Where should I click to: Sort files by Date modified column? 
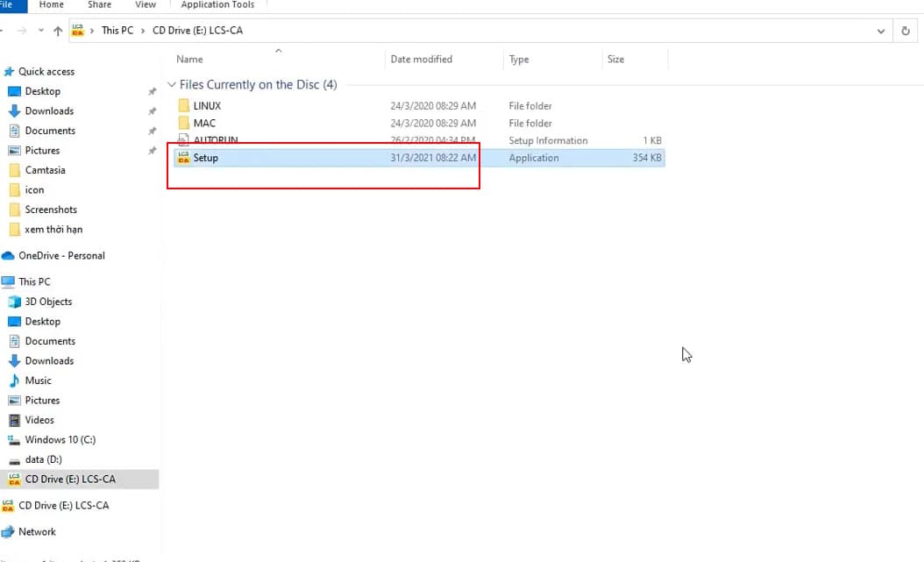[x=421, y=60]
